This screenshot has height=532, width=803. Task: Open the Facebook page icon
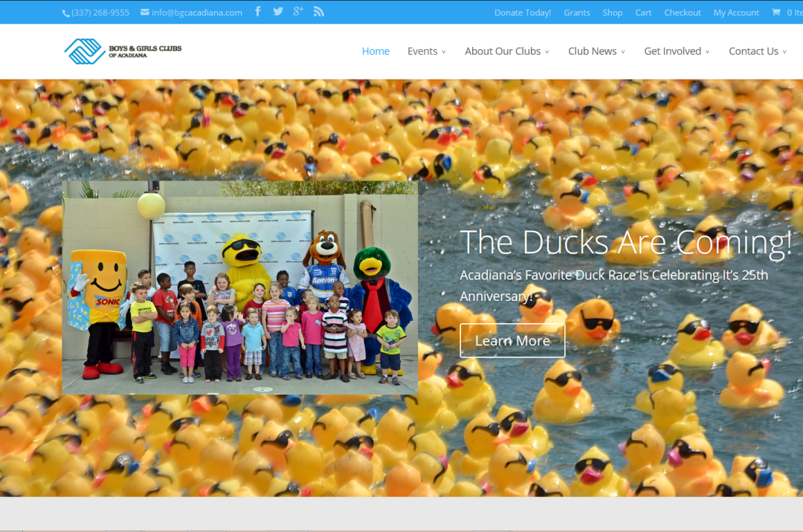pos(257,11)
